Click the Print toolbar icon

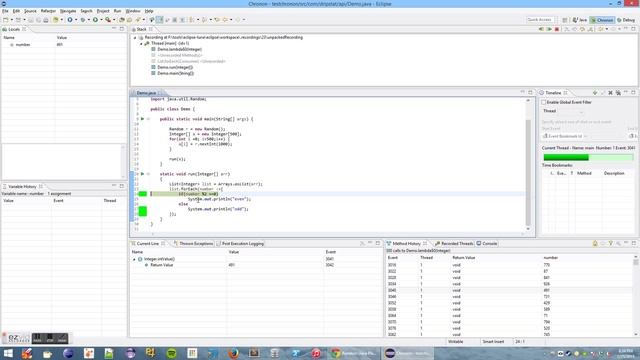pyautogui.click(x=46, y=20)
